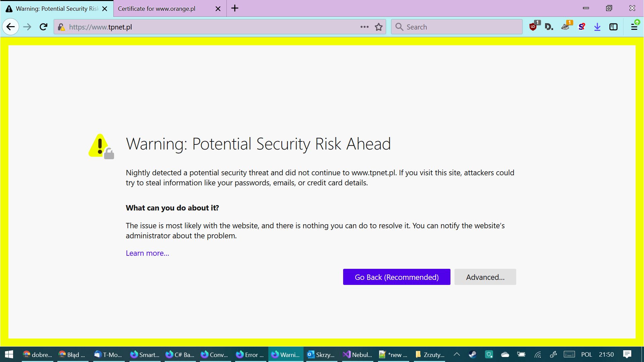The height and width of the screenshot is (362, 644).
Task: Open the Learn more... link
Action: (147, 253)
